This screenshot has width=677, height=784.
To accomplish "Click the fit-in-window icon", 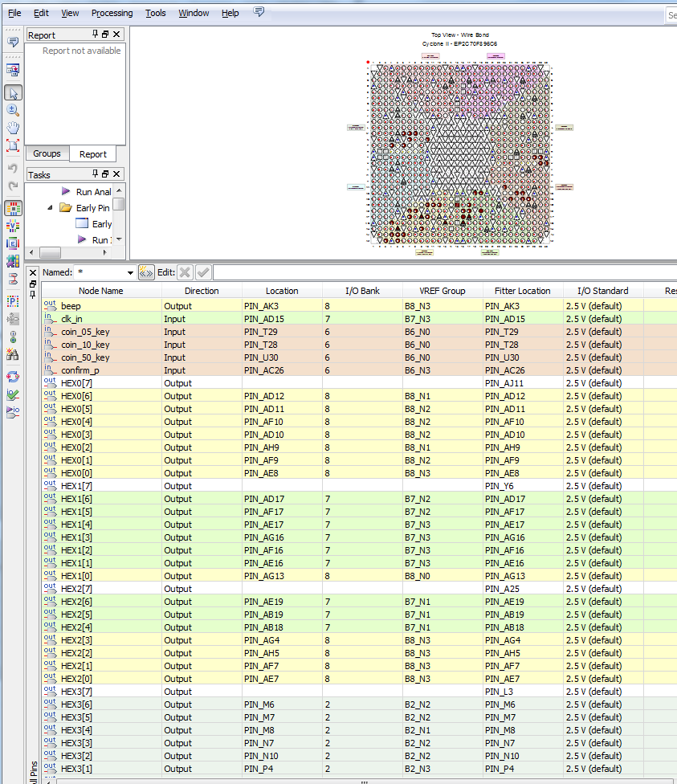I will 13,145.
